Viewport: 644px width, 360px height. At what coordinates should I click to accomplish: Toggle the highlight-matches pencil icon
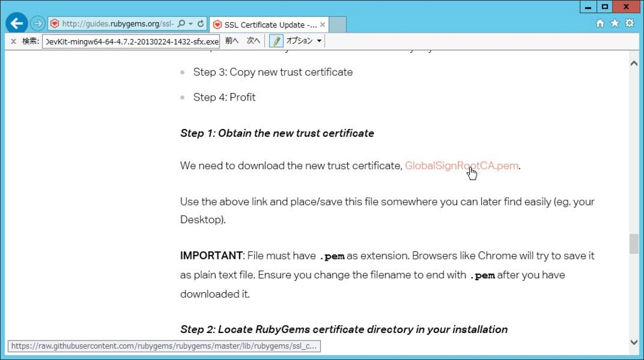pos(276,41)
